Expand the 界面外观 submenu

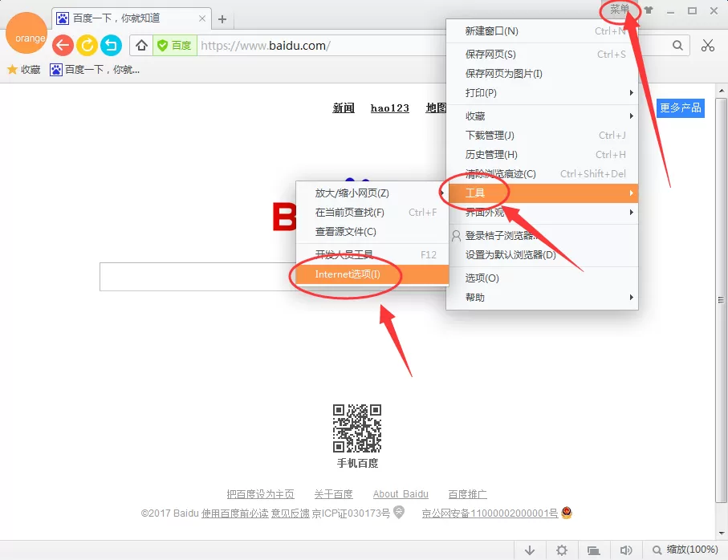543,213
